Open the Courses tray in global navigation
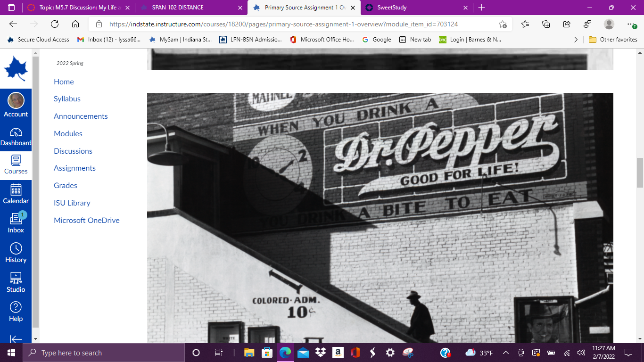644x362 pixels. coord(16,165)
